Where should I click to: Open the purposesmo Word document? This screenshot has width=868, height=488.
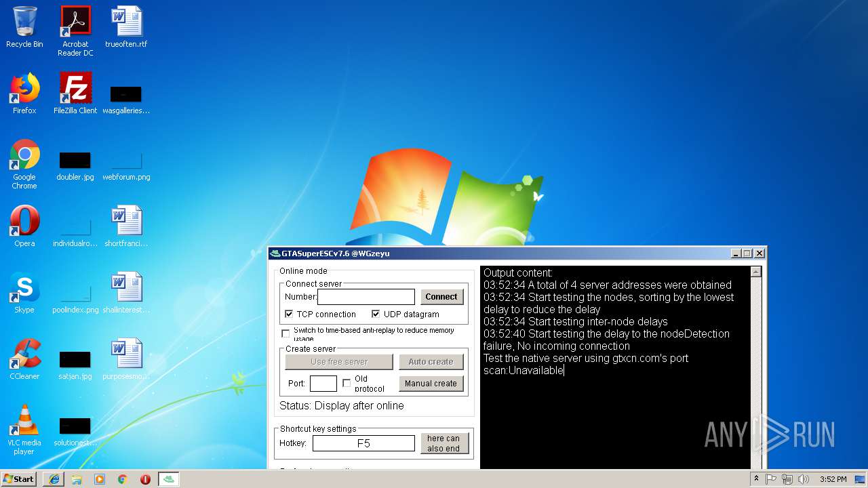126,359
